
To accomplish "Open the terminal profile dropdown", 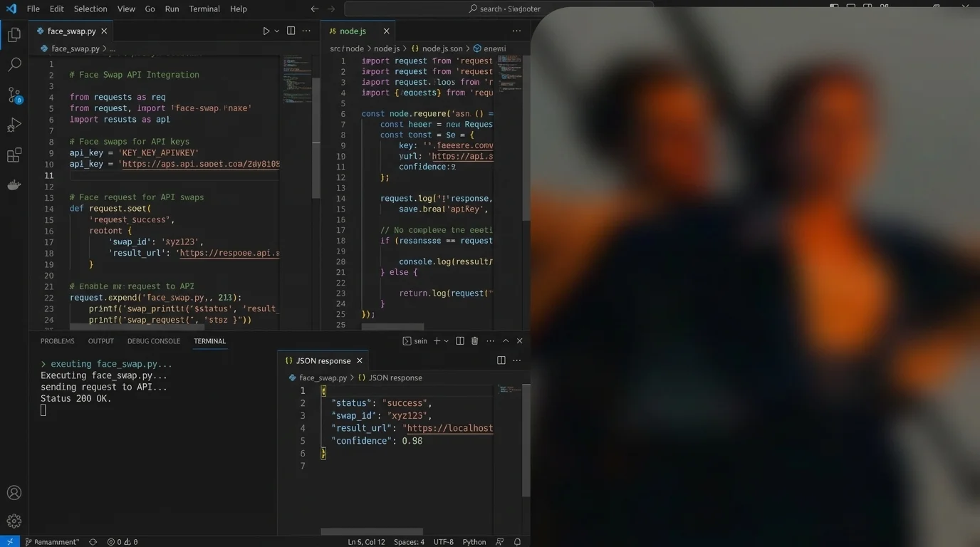I will coord(445,340).
